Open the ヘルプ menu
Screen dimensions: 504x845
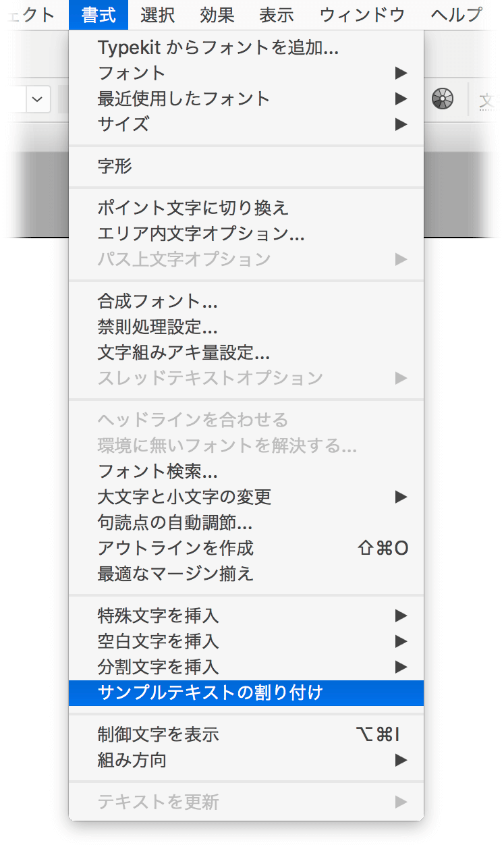(456, 14)
